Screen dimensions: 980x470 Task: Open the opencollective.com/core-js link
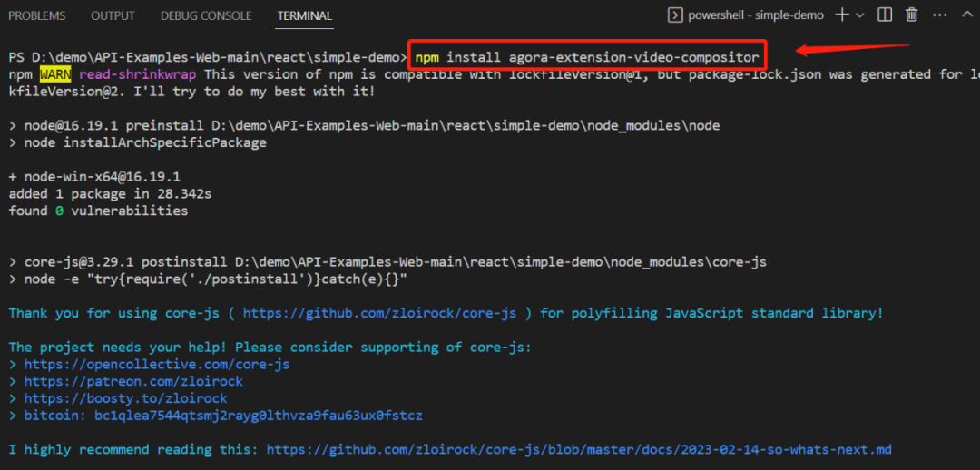pos(157,364)
